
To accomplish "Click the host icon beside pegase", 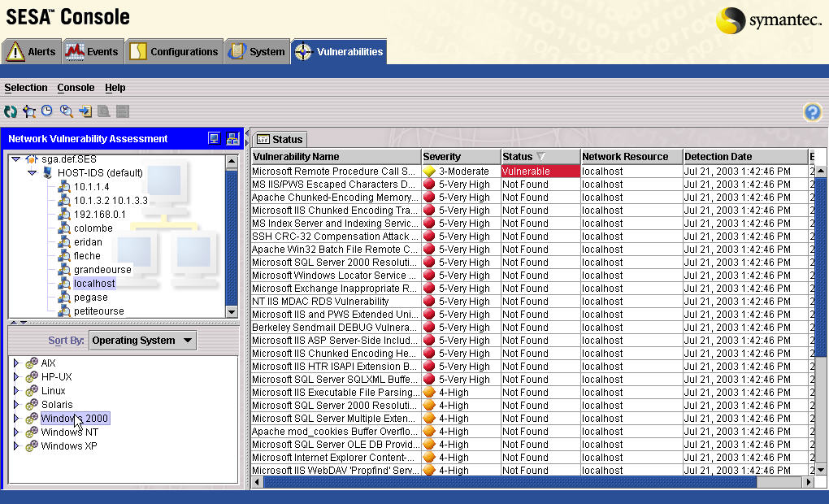I will pos(64,298).
